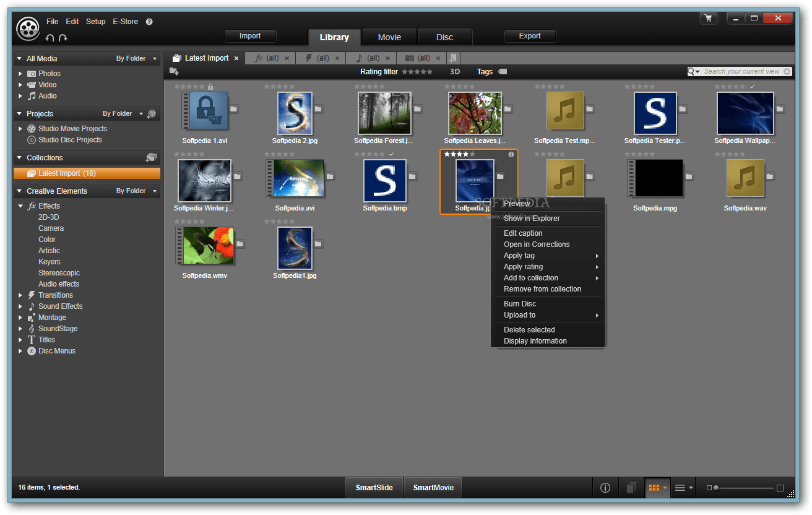Image resolution: width=812 pixels, height=515 pixels.
Task: Expand the Transitions category
Action: click(20, 295)
